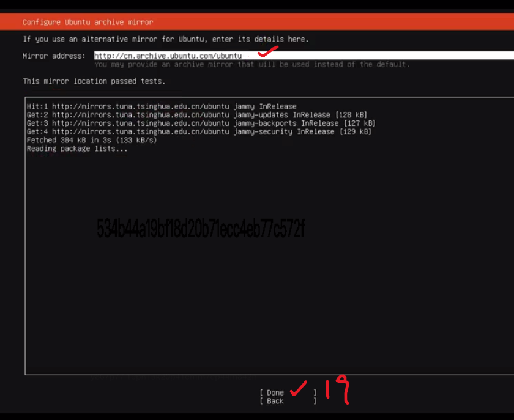Select the 'Get:4' jammy-security log line
The image size is (514, 420).
tap(199, 131)
